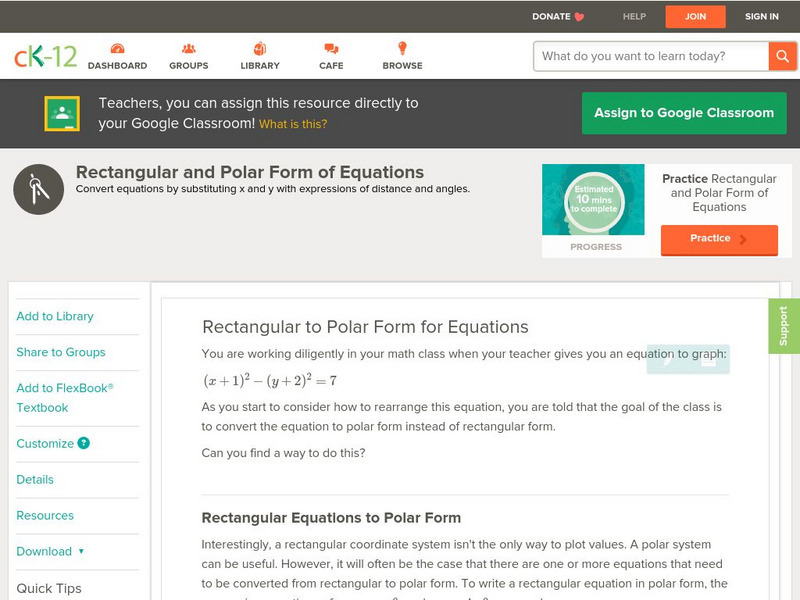Click the Cafe speech bubble icon

point(329,47)
